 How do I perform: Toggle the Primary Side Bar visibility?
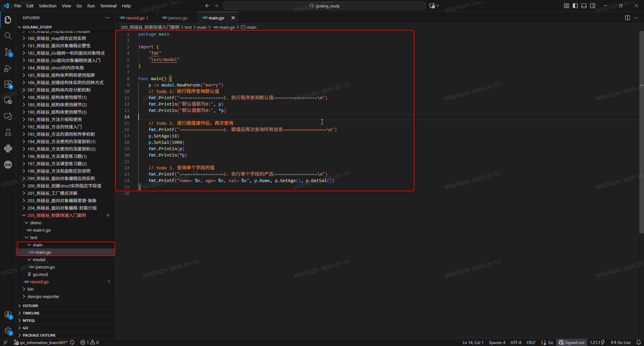coord(575,6)
